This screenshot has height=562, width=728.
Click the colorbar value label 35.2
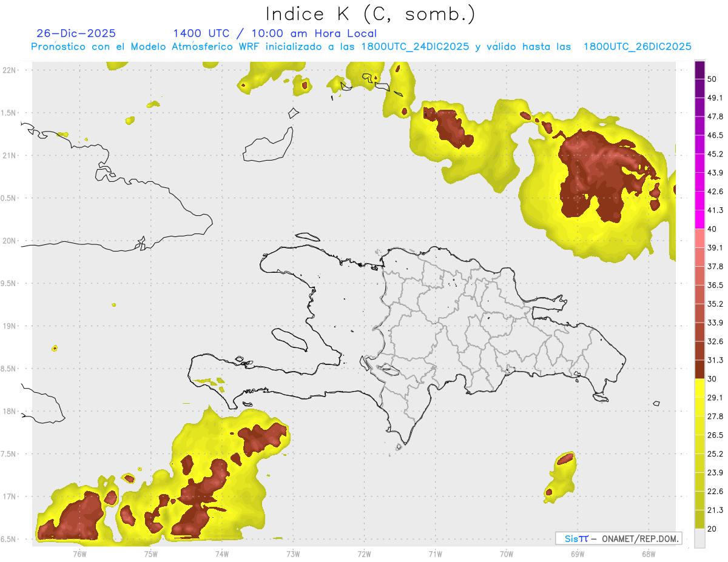click(x=715, y=304)
